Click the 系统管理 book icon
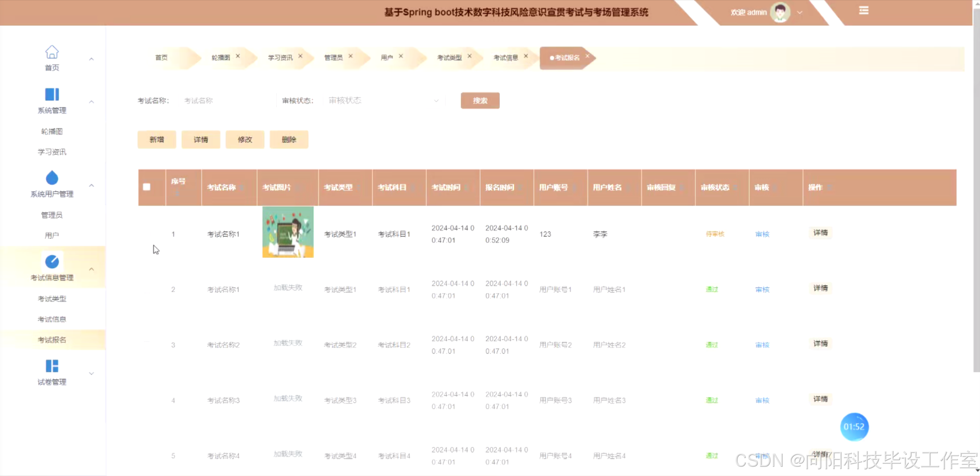980x476 pixels. pyautogui.click(x=52, y=94)
